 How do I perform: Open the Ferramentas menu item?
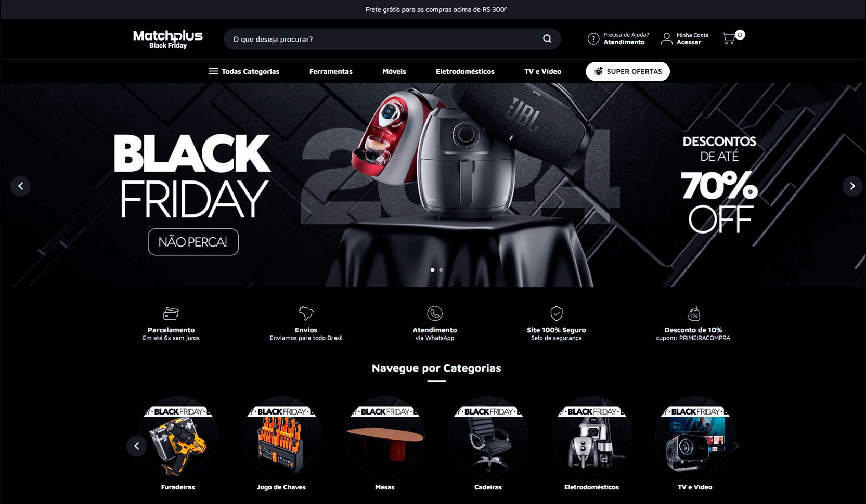pos(331,71)
